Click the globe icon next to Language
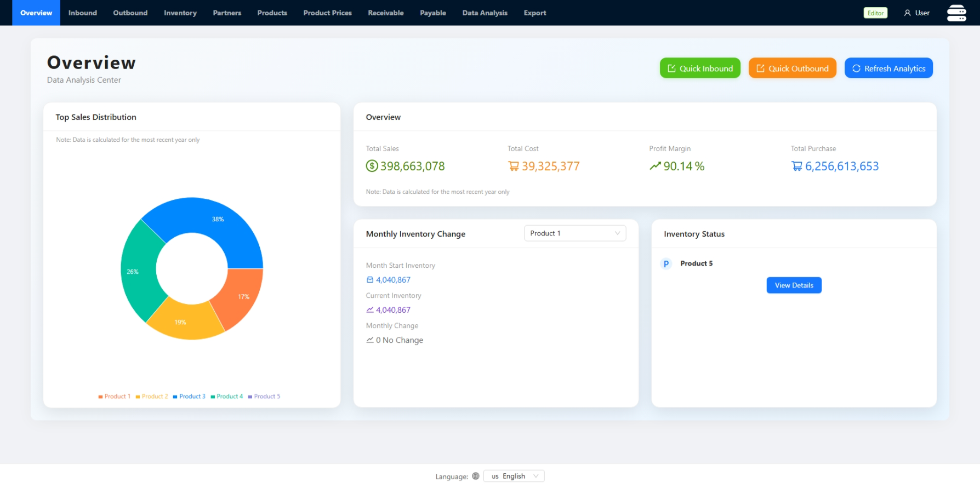The width and height of the screenshot is (980, 488). click(x=476, y=476)
